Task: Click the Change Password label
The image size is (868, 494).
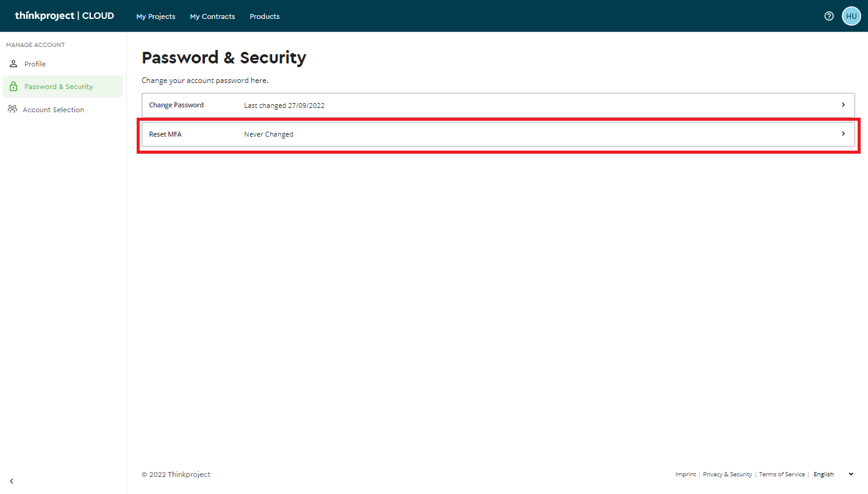Action: 176,105
